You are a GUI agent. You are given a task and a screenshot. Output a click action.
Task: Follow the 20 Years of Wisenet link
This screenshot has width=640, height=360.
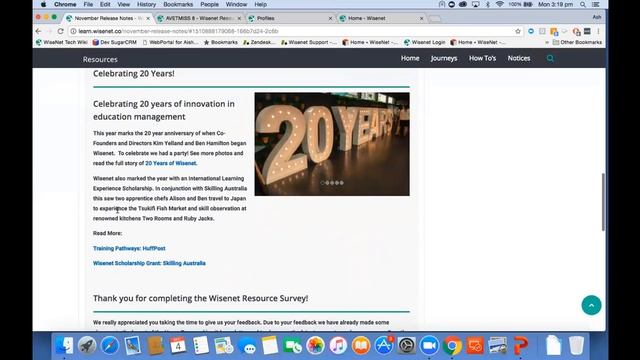(171, 163)
